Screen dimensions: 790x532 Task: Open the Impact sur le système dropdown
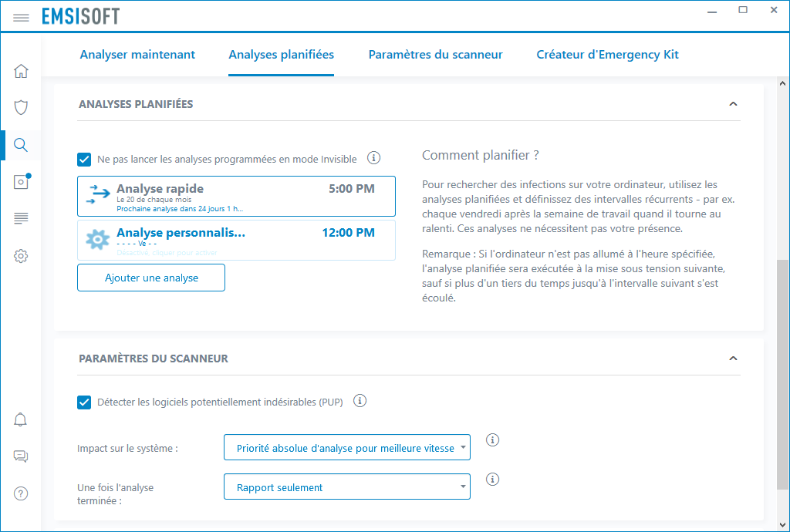[x=347, y=447]
